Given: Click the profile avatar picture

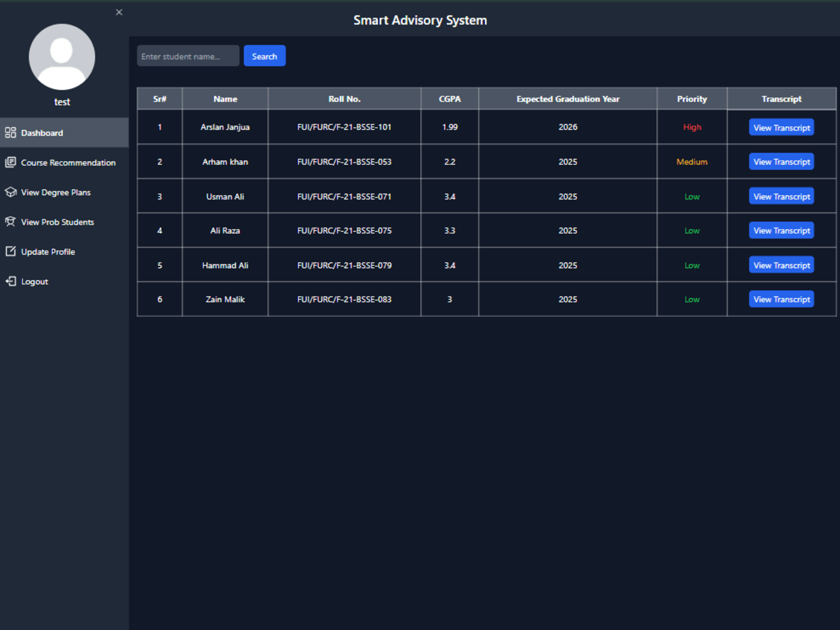Looking at the screenshot, I should click(62, 57).
